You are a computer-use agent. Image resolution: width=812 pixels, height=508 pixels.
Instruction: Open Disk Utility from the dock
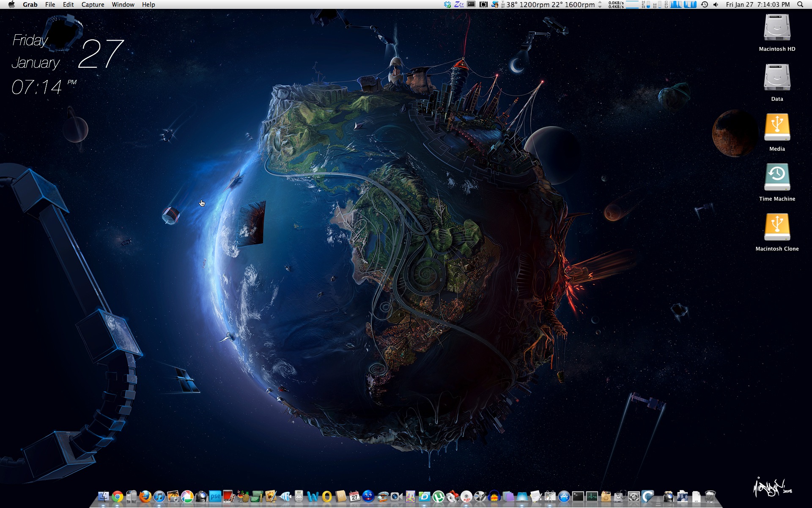pyautogui.click(x=620, y=496)
